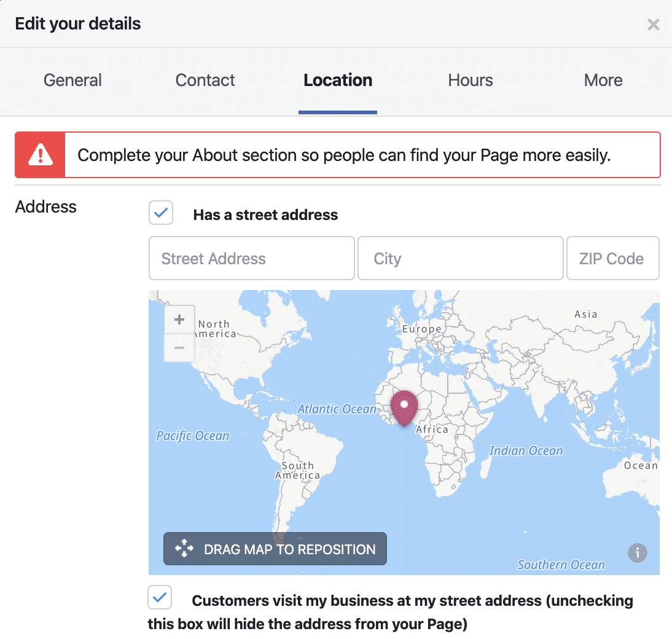Click the map info icon
672x639 pixels.
point(638,552)
